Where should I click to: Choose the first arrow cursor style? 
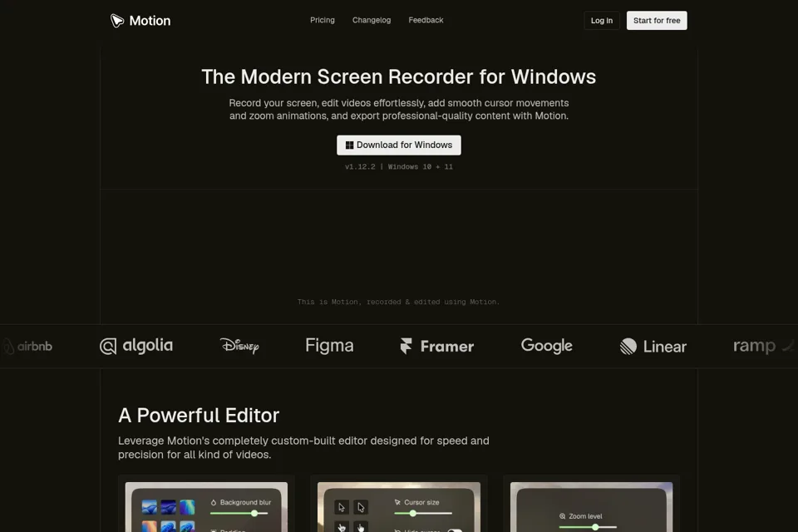[342, 508]
